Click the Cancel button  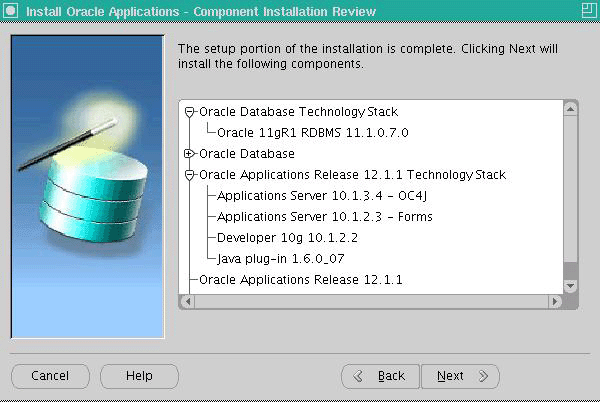pos(50,376)
